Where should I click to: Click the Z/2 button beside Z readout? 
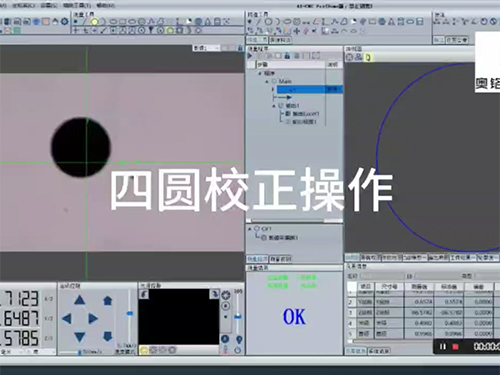pos(49,338)
